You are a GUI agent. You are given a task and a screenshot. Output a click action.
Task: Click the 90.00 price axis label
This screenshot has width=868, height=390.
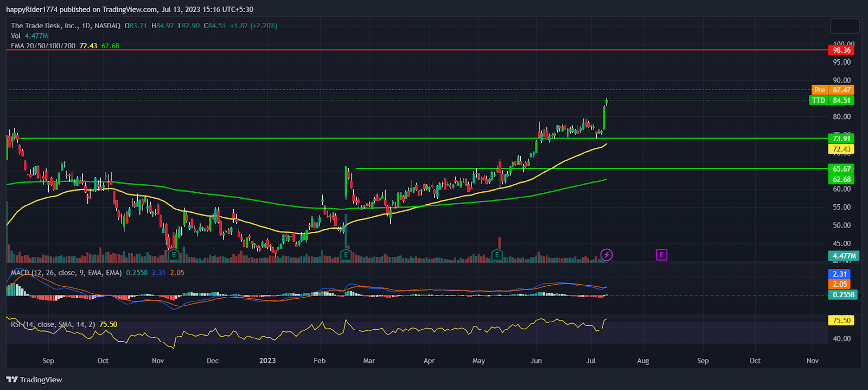click(842, 80)
